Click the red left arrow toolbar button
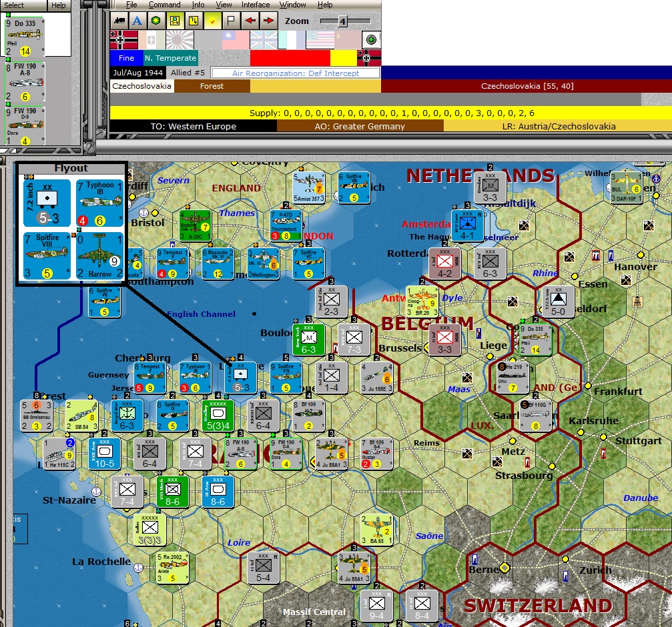672x627 pixels. (x=250, y=21)
